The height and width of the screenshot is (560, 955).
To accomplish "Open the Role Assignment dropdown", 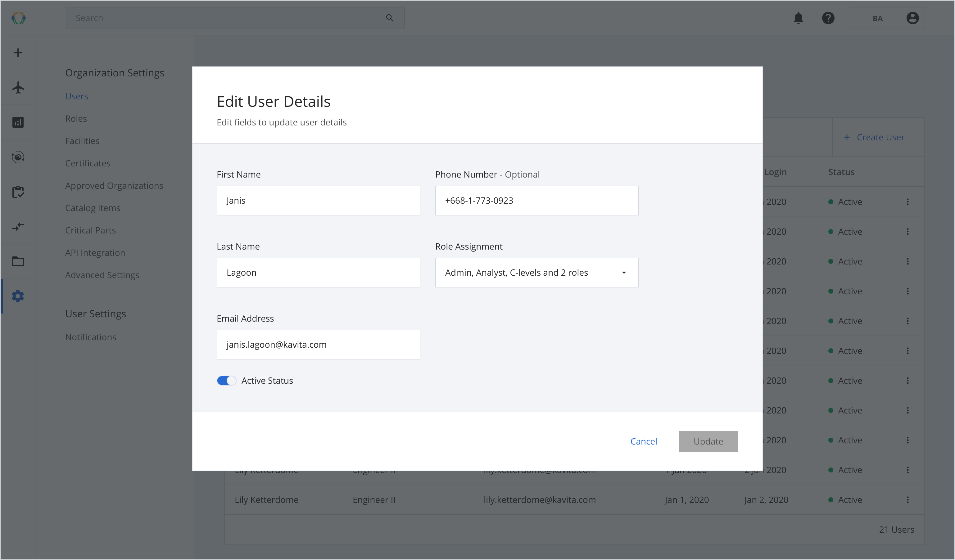I will click(536, 273).
